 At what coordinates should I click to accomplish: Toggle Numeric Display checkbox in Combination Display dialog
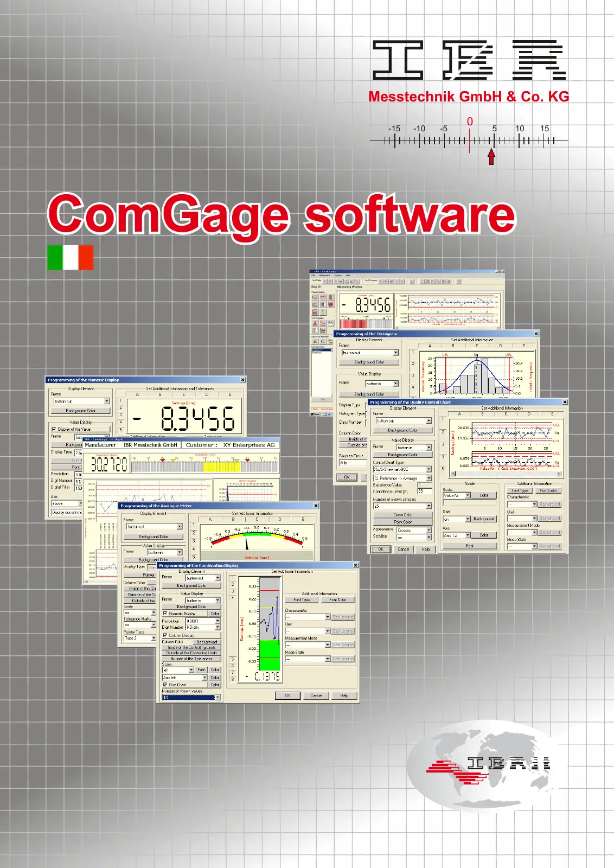click(165, 614)
